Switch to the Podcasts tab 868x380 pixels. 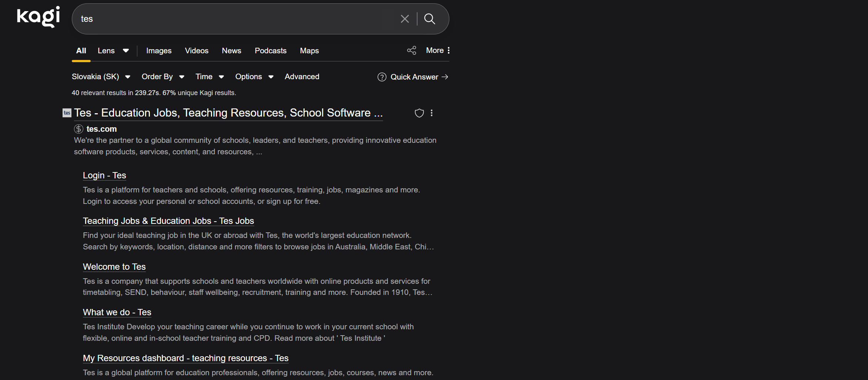pos(270,51)
